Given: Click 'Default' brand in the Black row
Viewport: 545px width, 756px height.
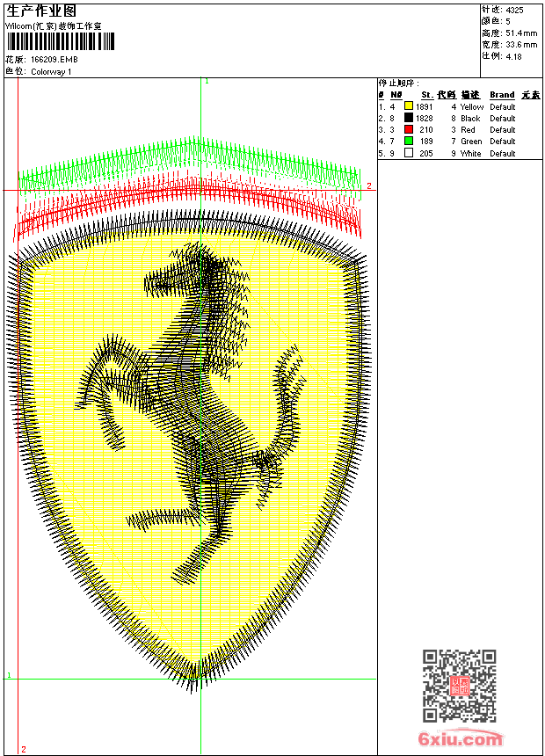Looking at the screenshot, I should click(503, 118).
